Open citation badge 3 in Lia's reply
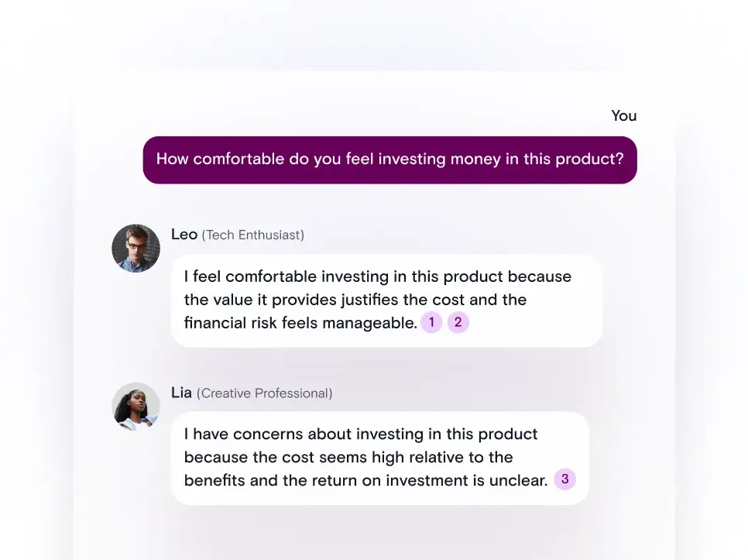Screen dimensions: 748x560 click(564, 479)
